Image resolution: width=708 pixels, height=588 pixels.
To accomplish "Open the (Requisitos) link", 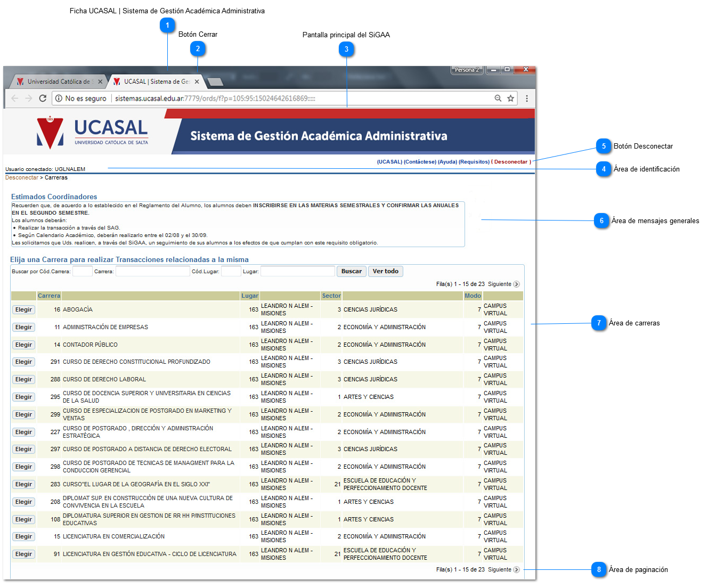I will click(x=474, y=162).
